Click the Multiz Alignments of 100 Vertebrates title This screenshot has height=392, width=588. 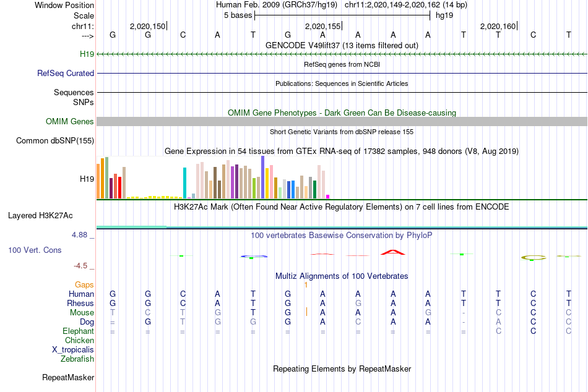point(342,276)
